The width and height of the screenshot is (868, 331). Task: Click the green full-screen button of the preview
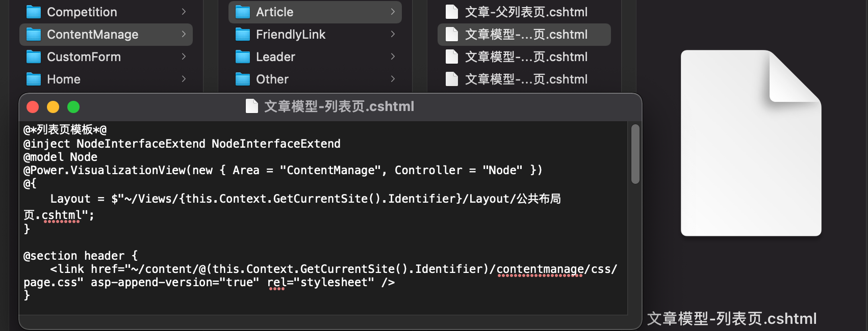(73, 107)
